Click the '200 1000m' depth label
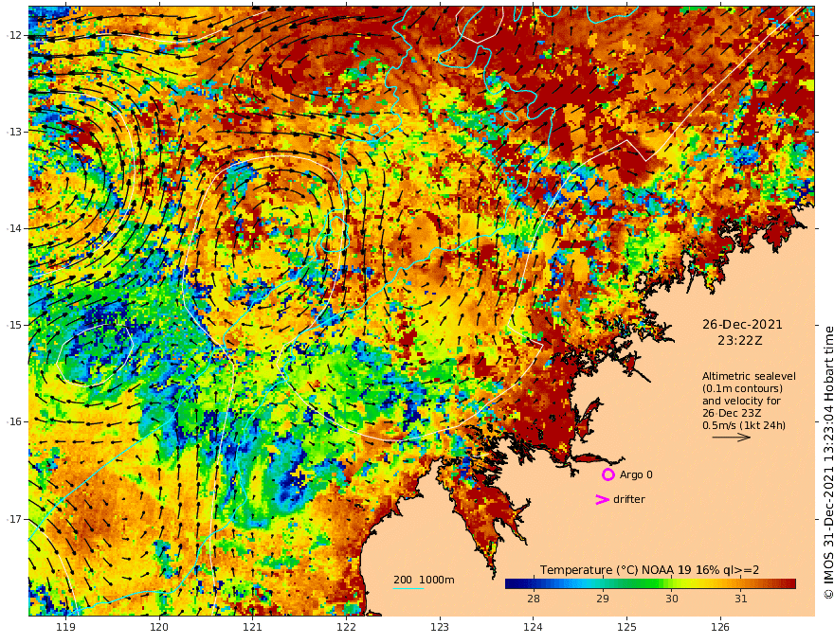 pyautogui.click(x=424, y=580)
